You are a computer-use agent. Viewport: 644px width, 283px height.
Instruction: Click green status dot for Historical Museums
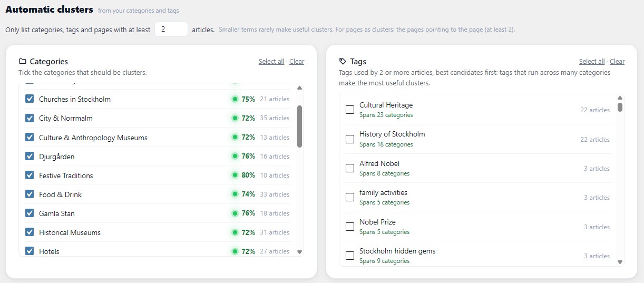pyautogui.click(x=235, y=232)
